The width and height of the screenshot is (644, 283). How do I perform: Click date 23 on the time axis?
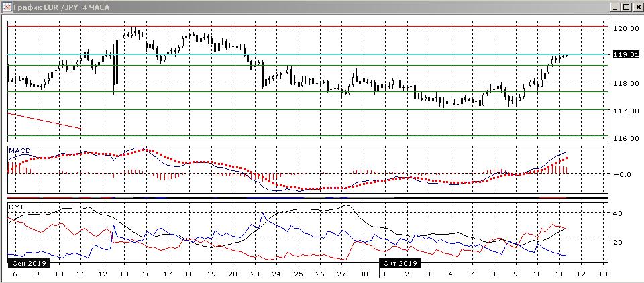point(254,274)
